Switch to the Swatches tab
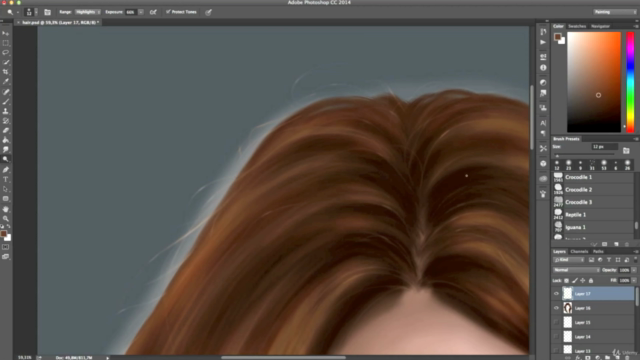Screen dimensions: 640x360 click(x=577, y=26)
